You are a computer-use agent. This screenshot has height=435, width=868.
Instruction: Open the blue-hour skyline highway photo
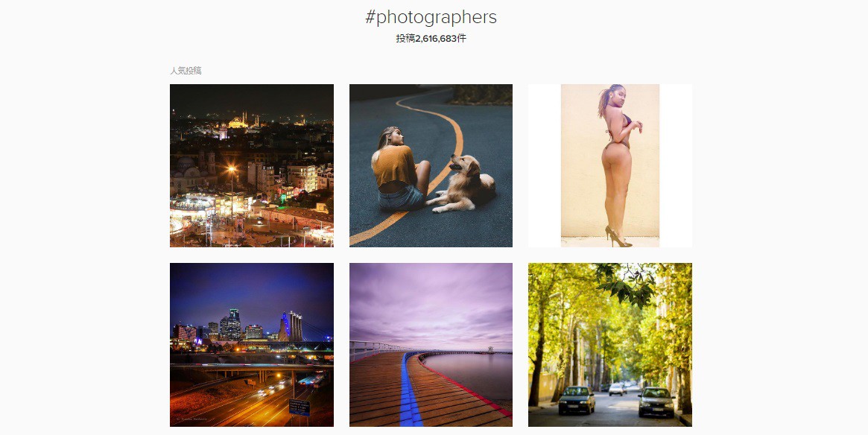(x=251, y=345)
